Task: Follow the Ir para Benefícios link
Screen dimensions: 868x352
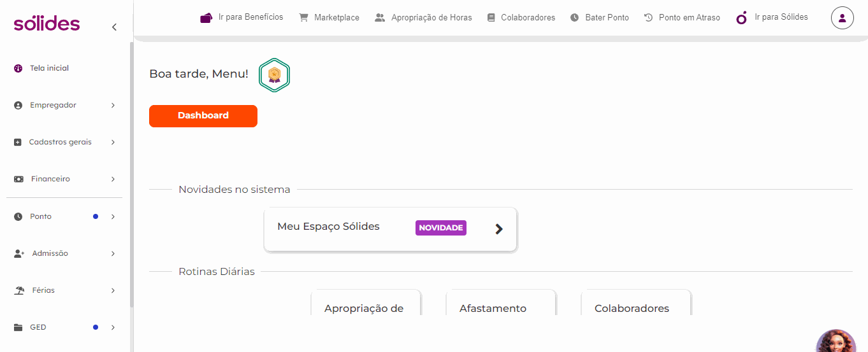Action: 250,17
